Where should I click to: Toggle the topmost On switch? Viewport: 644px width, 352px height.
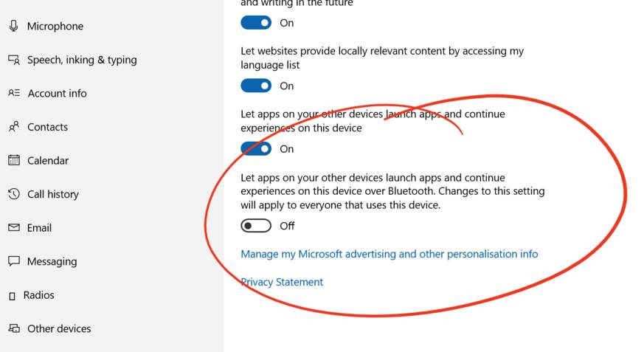[x=256, y=23]
